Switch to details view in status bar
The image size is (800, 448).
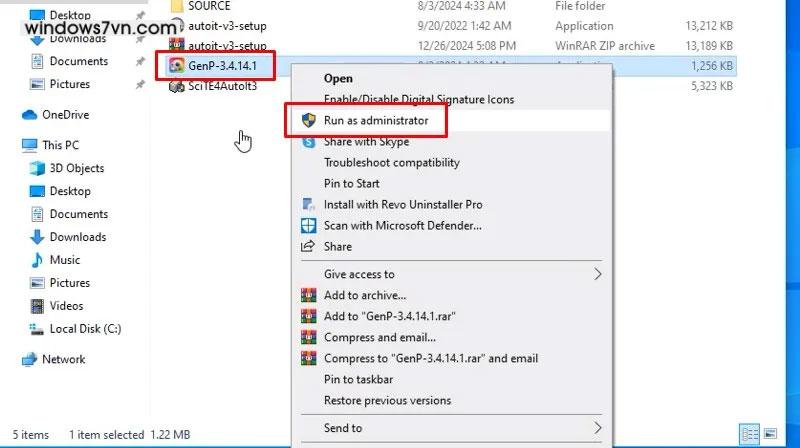point(749,434)
